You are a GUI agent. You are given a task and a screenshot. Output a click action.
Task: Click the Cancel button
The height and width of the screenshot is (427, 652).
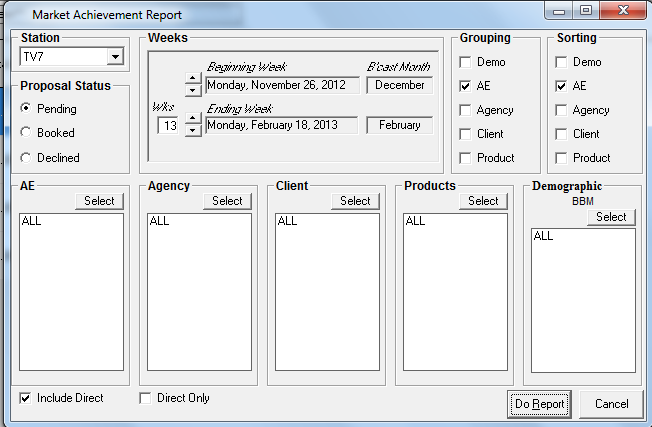[611, 404]
